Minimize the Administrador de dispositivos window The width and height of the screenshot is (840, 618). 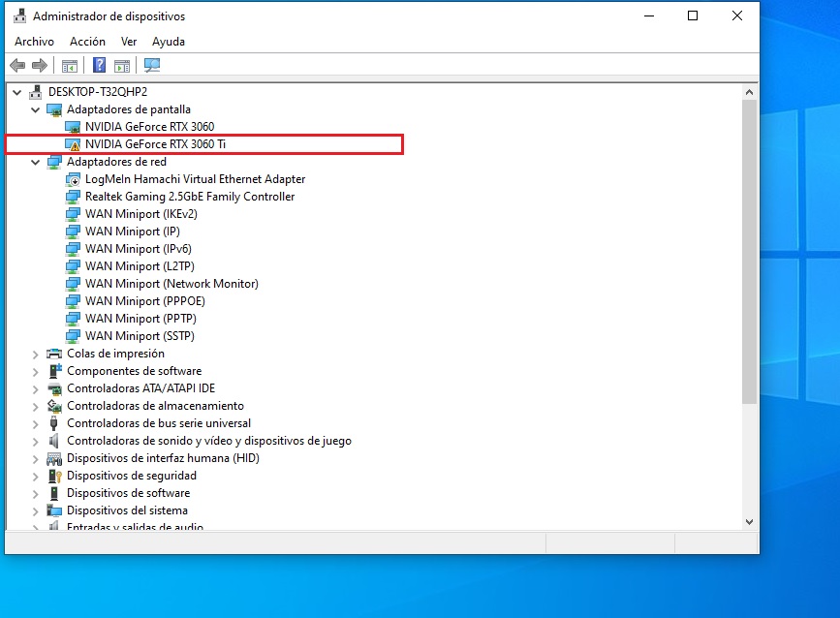pyautogui.click(x=649, y=16)
